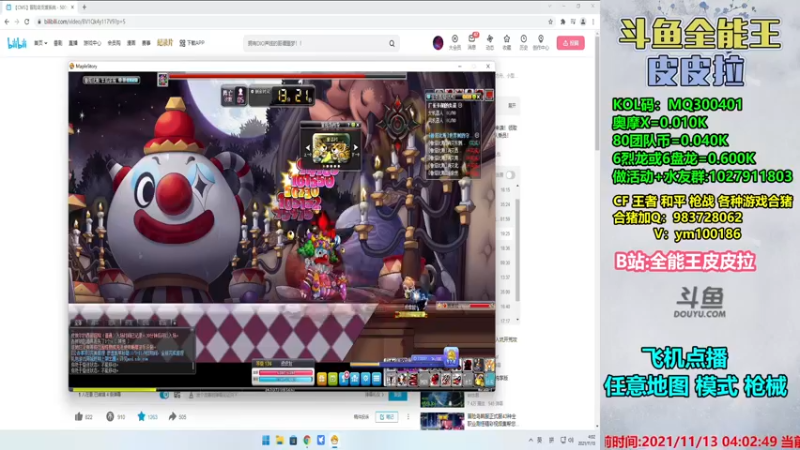The height and width of the screenshot is (450, 800).
Task: Toggle the danmaku switch below the player
Action: click(164, 395)
